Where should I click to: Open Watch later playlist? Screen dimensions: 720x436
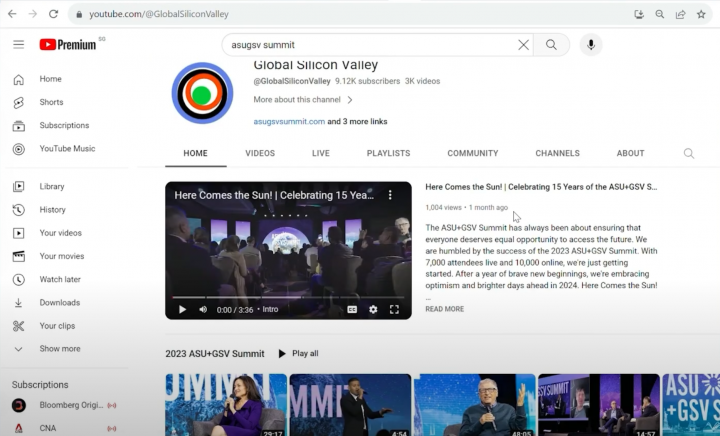tap(60, 279)
